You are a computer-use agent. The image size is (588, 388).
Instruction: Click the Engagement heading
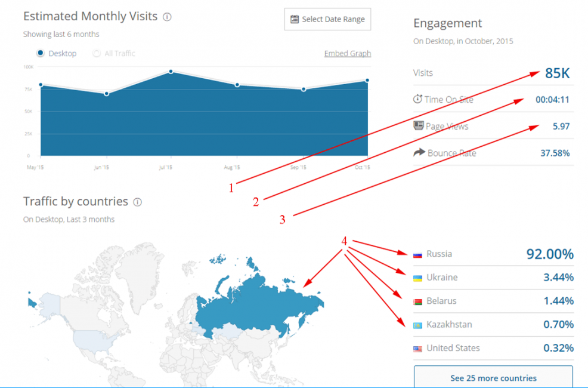pos(447,24)
